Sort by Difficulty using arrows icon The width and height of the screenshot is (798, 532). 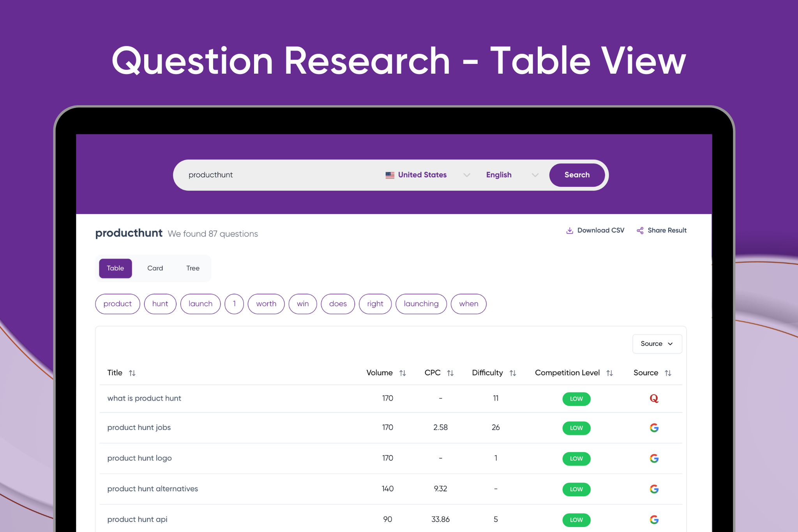coord(513,373)
